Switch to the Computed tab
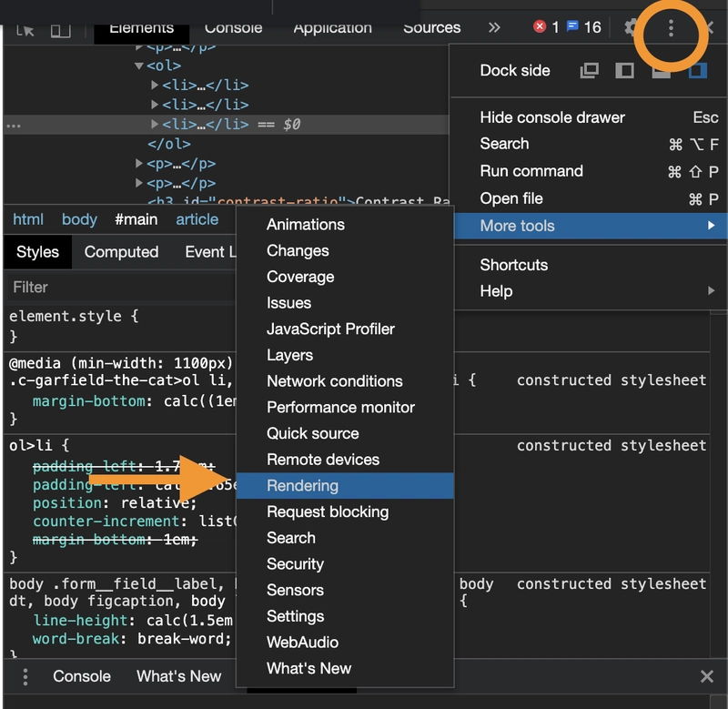The height and width of the screenshot is (709, 728). pyautogui.click(x=121, y=252)
